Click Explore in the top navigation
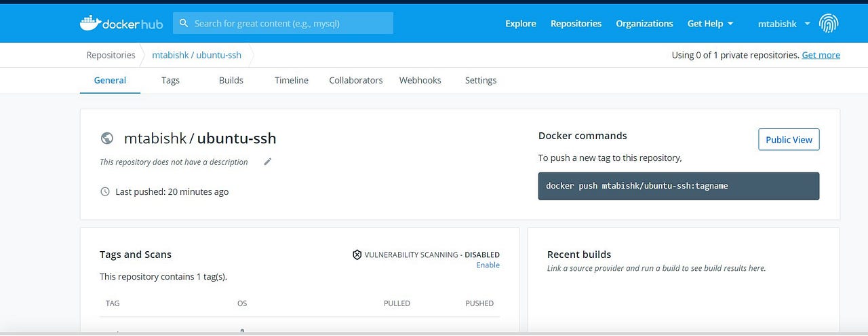Viewport: 868px width, 336px height. 521,23
